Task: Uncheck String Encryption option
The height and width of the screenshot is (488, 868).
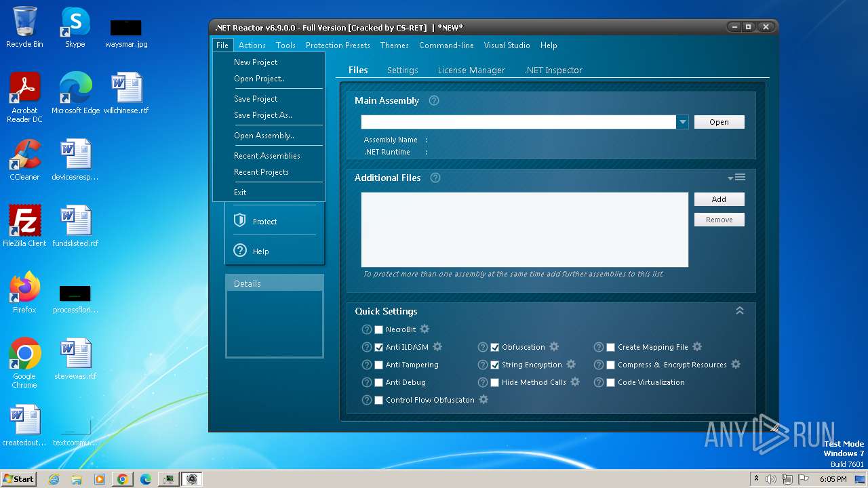Action: [x=495, y=365]
